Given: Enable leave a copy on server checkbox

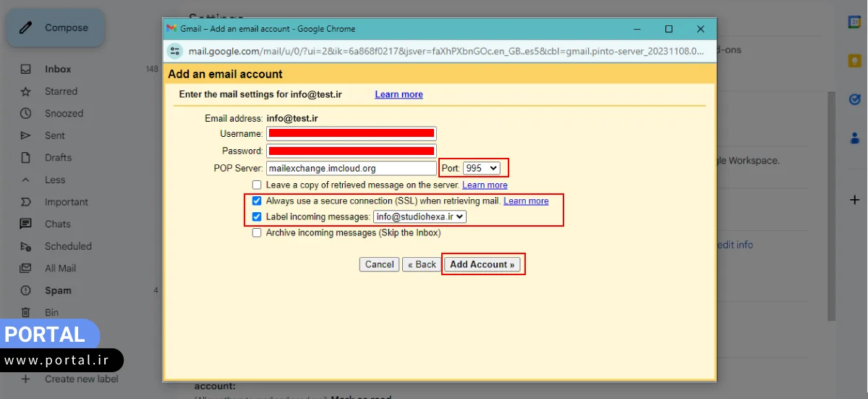Looking at the screenshot, I should click(x=257, y=185).
